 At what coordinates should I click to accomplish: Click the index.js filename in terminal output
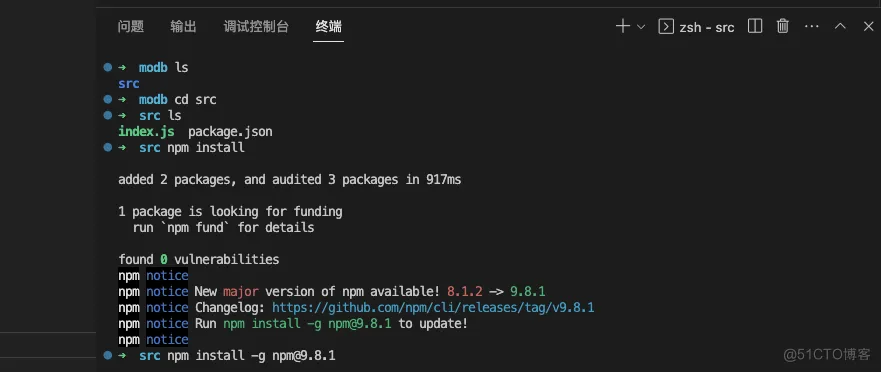pyautogui.click(x=146, y=131)
